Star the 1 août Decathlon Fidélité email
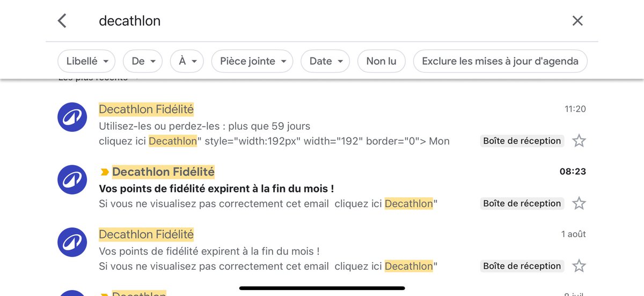 pyautogui.click(x=579, y=266)
